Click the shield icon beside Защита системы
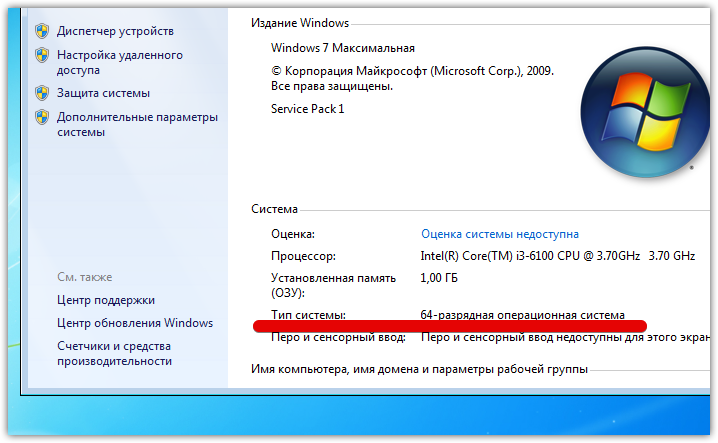Image resolution: width=718 pixels, height=443 pixels. pyautogui.click(x=42, y=93)
